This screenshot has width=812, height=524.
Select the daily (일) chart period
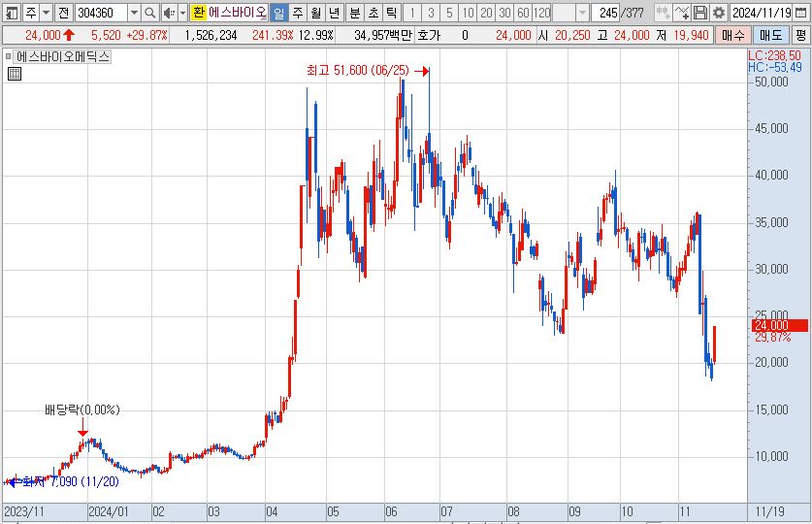[x=278, y=13]
